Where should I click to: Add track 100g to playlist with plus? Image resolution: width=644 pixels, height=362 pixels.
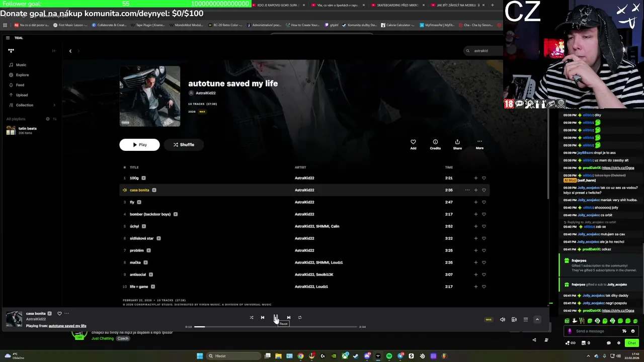(x=475, y=178)
